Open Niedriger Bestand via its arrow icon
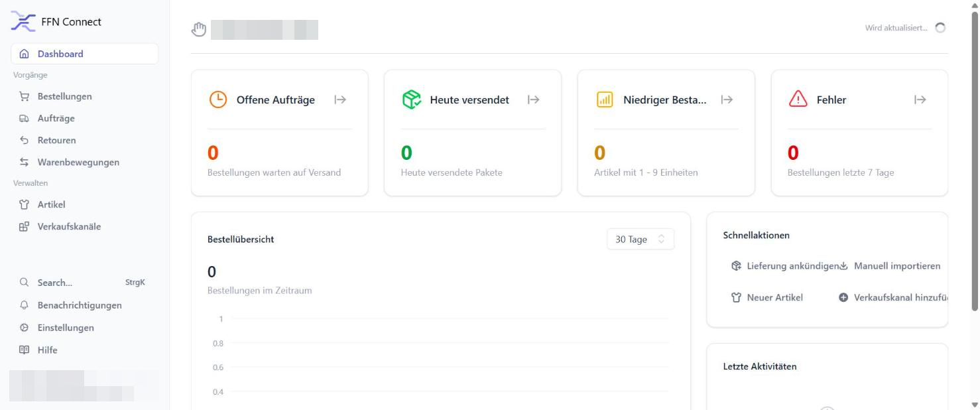This screenshot has width=980, height=410. tap(727, 100)
